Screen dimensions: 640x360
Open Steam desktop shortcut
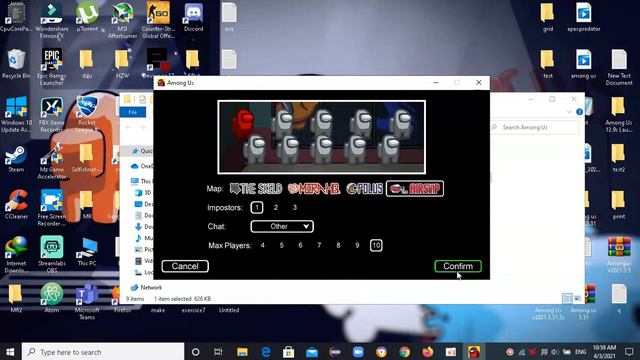(x=16, y=158)
